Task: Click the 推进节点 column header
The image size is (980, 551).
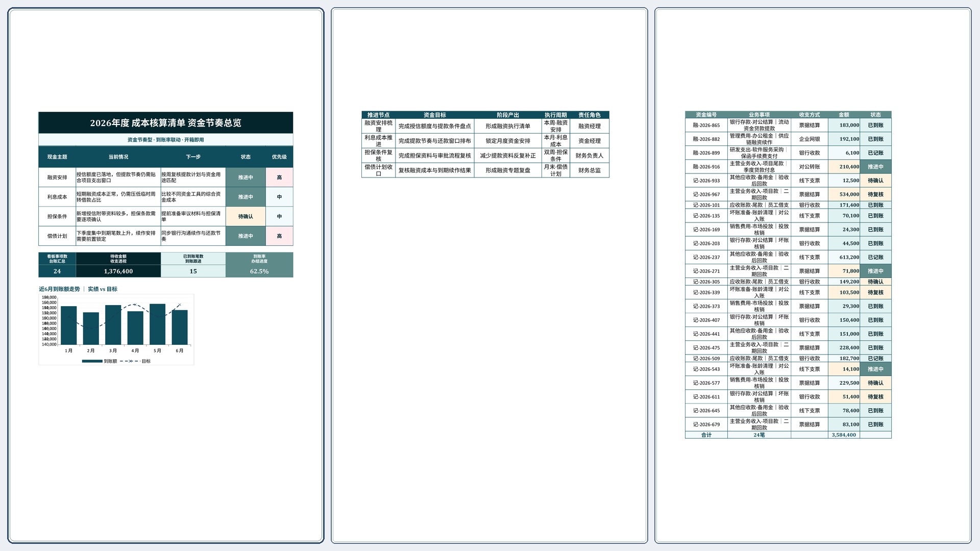Action: [x=378, y=115]
